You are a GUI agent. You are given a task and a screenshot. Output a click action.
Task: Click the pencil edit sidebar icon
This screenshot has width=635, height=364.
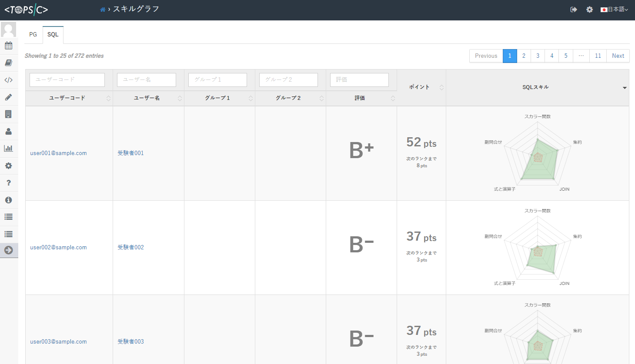point(8,97)
